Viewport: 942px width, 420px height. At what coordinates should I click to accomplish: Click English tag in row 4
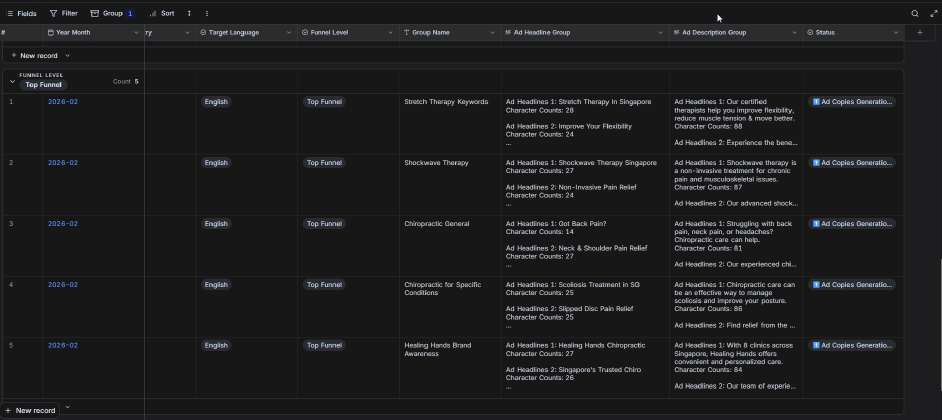[x=216, y=285]
